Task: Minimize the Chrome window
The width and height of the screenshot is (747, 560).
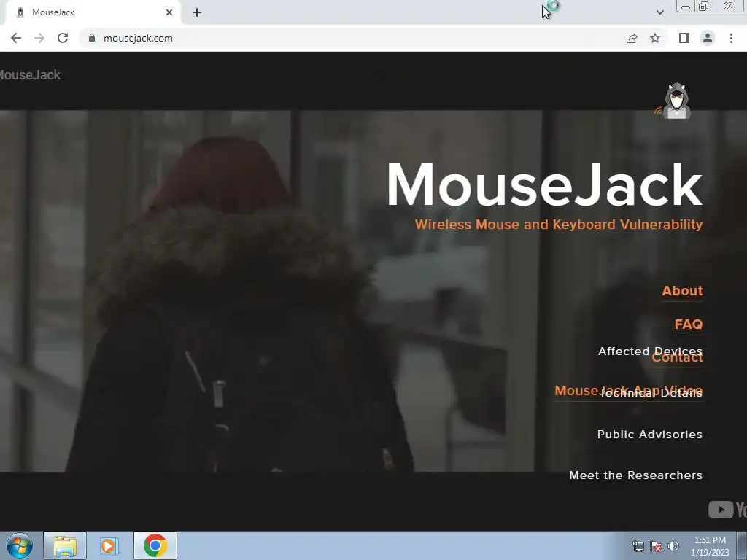Action: tap(686, 6)
